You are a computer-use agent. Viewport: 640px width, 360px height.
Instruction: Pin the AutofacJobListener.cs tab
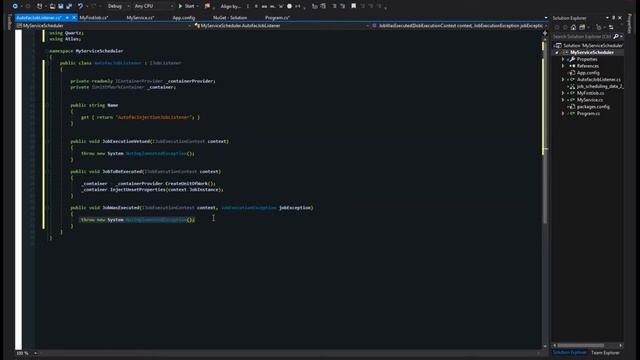(x=67, y=18)
